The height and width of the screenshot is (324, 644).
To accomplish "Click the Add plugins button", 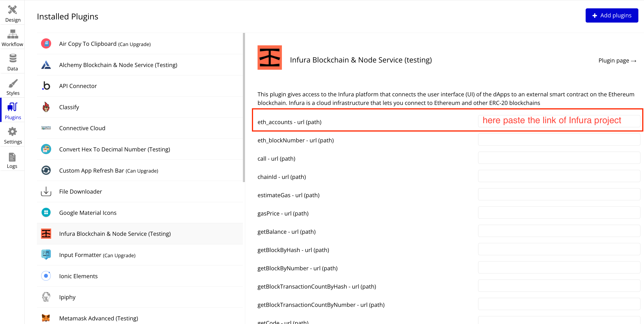I will [x=612, y=16].
